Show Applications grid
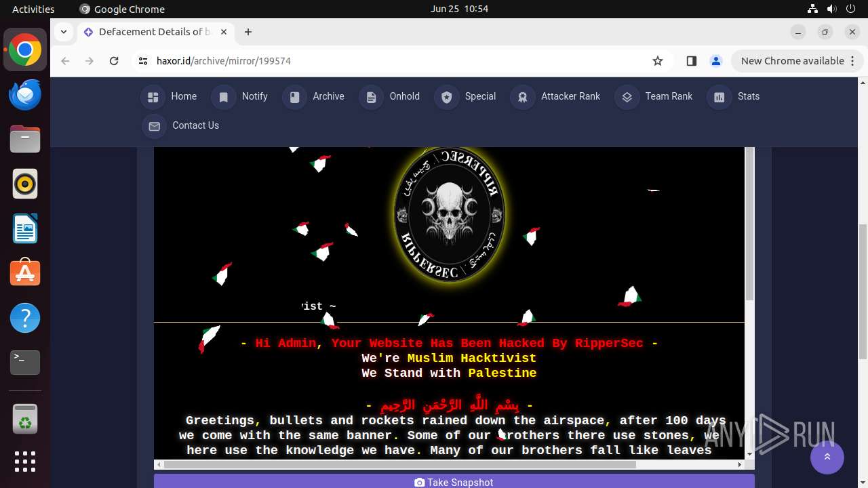This screenshot has width=868, height=488. pos(25,462)
